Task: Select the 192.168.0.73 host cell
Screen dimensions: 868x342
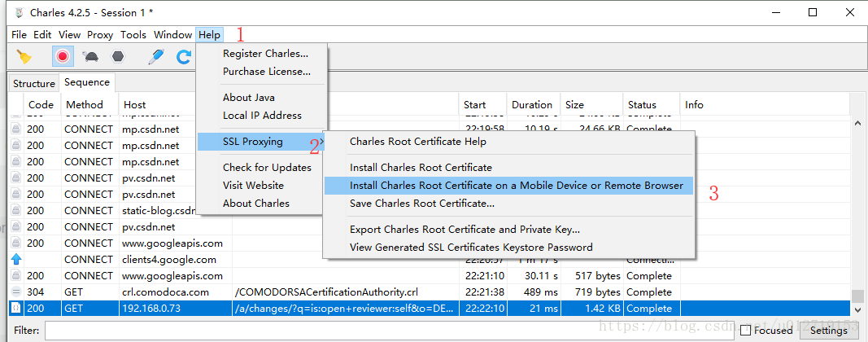Action: (176, 308)
